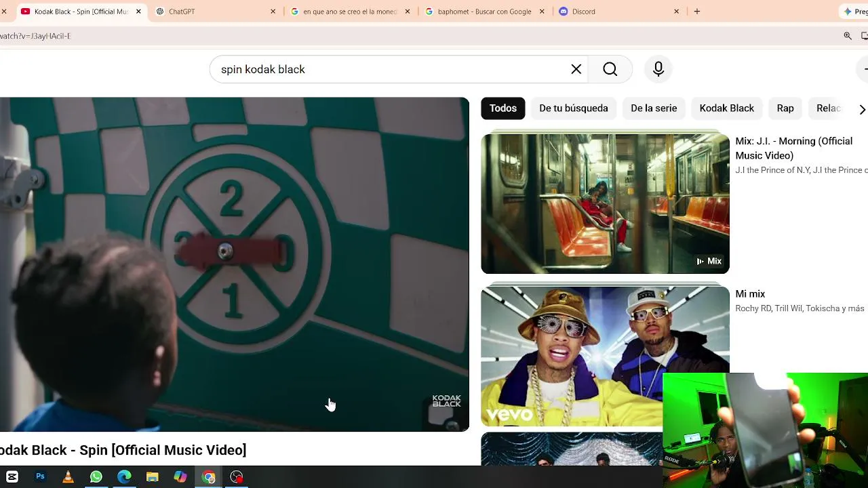This screenshot has height=488, width=868.
Task: Switch to the Discord tab
Action: click(618, 12)
